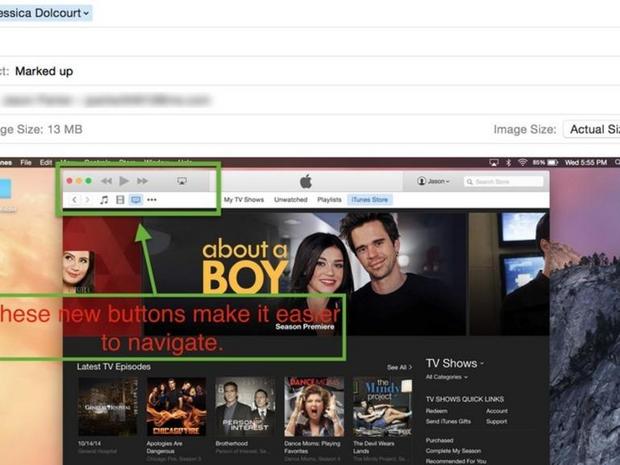Open the Person of Interest episode thumbnail
Screen dimensions: 620x465
(244, 406)
